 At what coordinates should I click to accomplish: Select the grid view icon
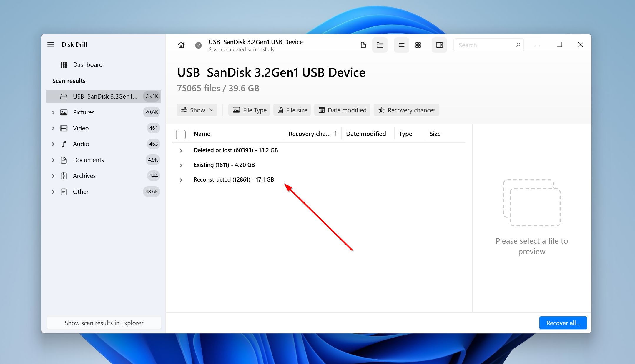pos(418,44)
